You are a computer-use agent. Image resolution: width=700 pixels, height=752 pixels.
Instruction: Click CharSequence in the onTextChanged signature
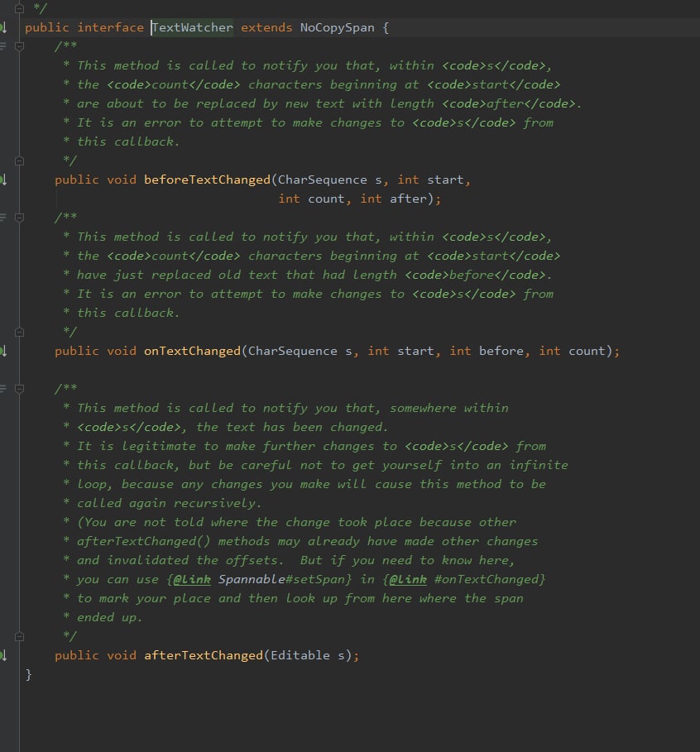pos(293,351)
